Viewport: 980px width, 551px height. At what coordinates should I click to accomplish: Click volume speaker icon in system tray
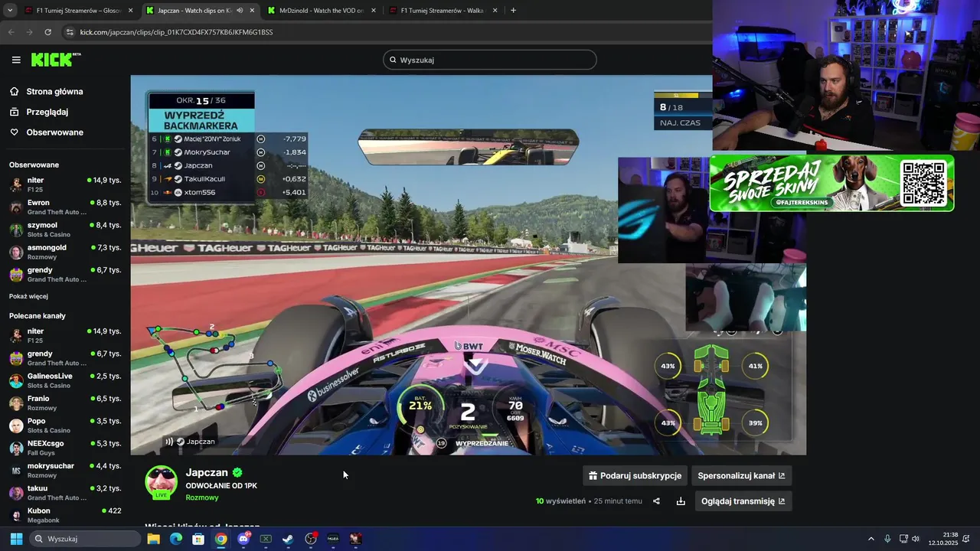[916, 539]
